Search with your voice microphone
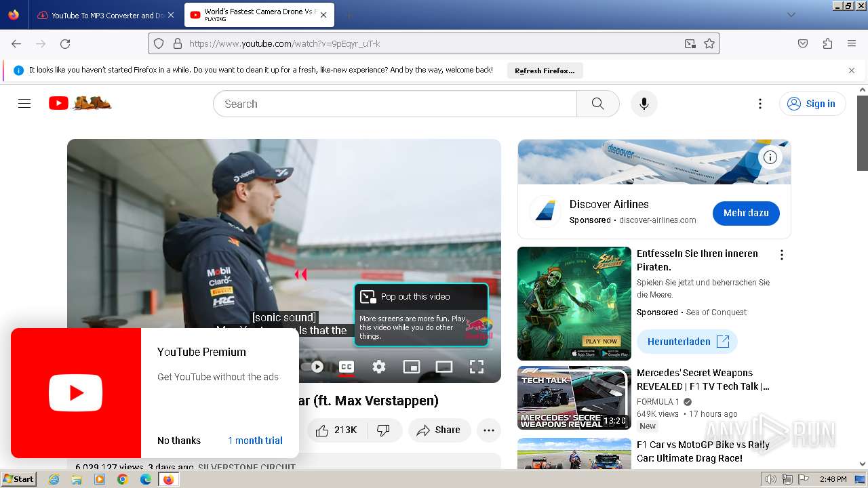 coord(644,104)
